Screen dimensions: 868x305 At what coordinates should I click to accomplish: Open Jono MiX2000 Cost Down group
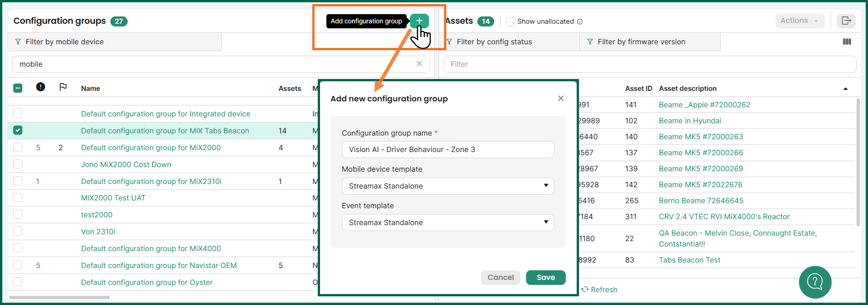[126, 164]
